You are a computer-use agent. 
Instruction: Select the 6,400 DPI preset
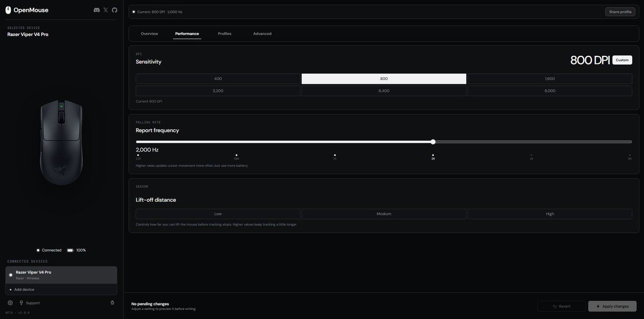tap(384, 91)
